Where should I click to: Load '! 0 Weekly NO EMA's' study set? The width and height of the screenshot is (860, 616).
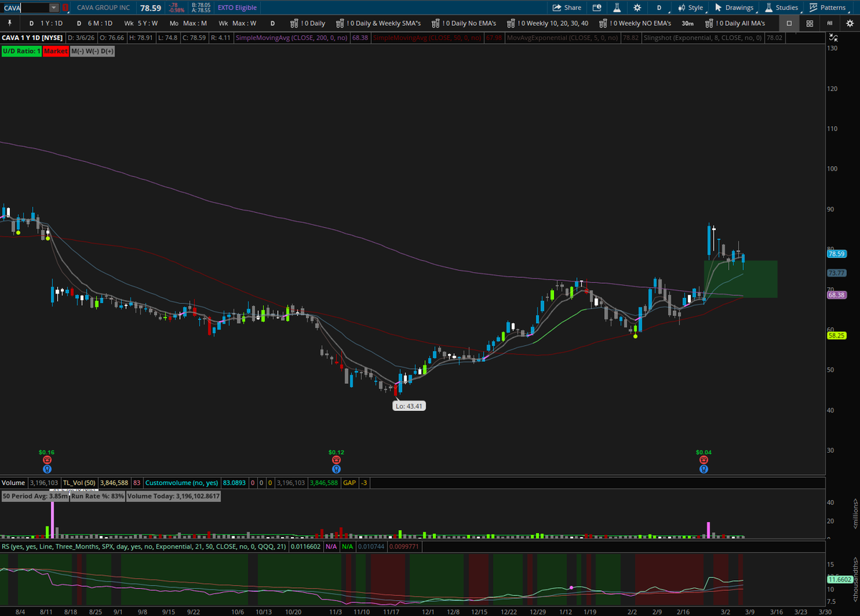[x=634, y=23]
